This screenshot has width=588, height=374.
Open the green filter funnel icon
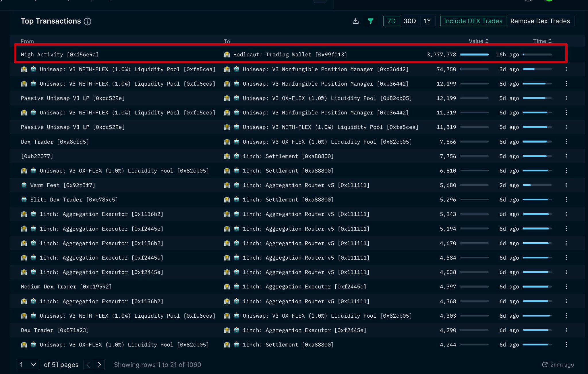tap(370, 21)
